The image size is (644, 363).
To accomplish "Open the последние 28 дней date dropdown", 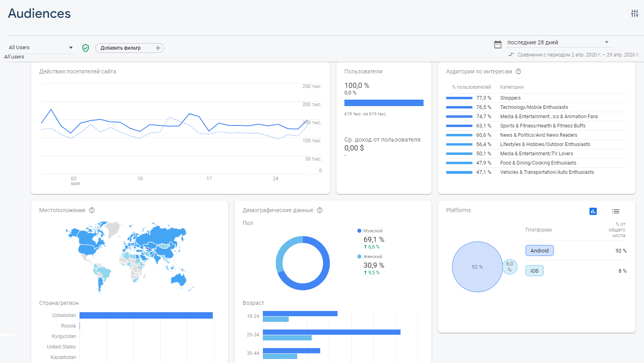I will [x=606, y=42].
